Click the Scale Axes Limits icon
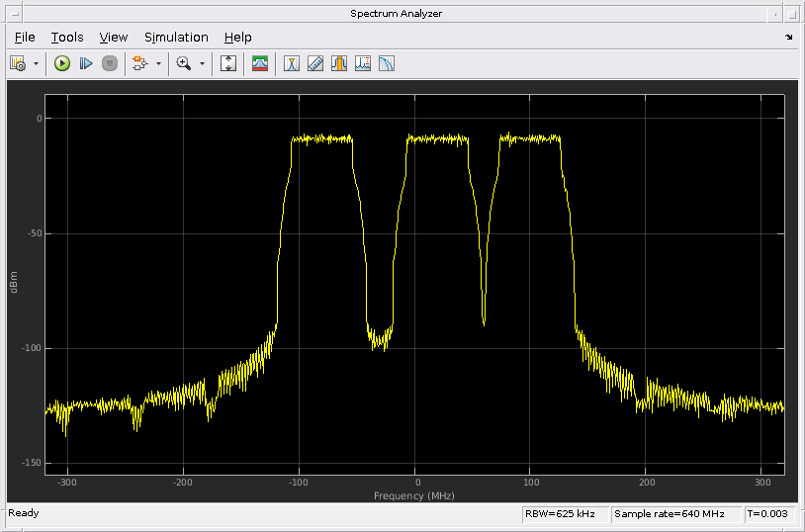The width and height of the screenshot is (805, 532). pyautogui.click(x=228, y=63)
